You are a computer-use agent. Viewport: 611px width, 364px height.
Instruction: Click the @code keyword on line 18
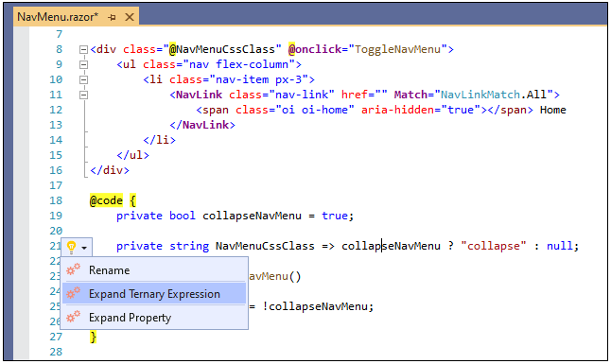coord(106,200)
